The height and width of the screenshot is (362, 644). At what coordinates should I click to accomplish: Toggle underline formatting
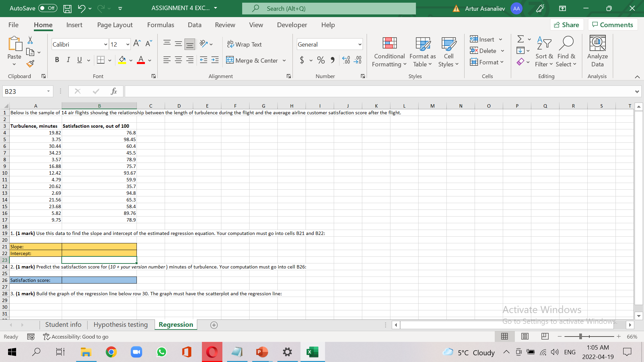(x=79, y=60)
